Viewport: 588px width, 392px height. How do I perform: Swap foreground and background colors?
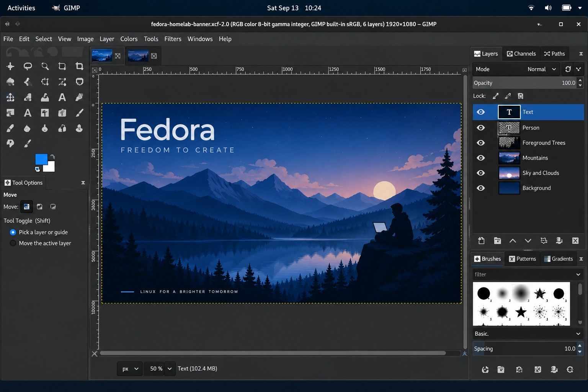(x=52, y=157)
